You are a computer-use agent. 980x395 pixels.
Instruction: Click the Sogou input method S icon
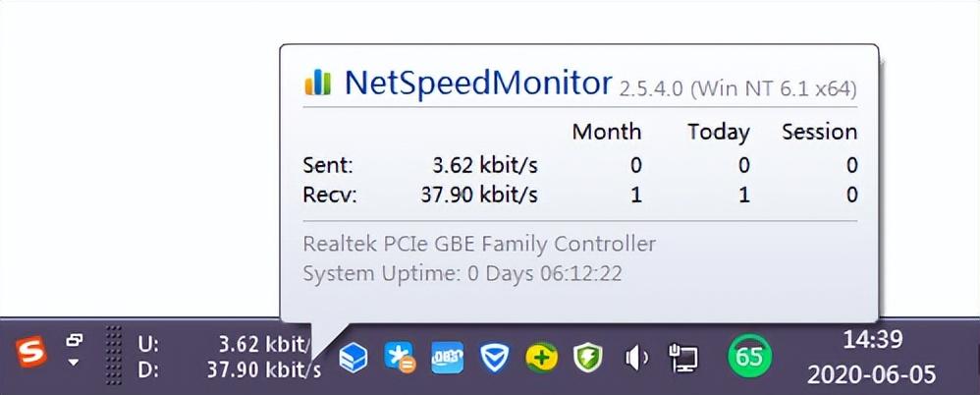pos(30,352)
